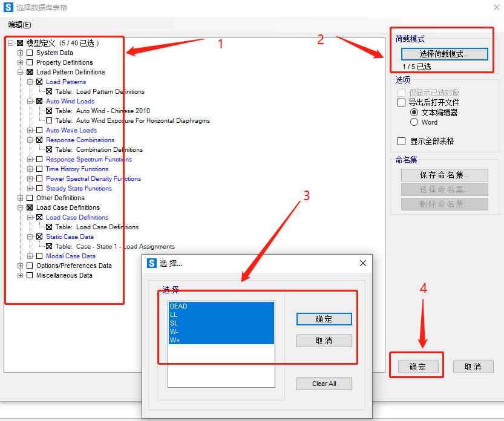Collapse the Load Case Definitions top node
The width and height of the screenshot is (504, 421).
tap(20, 207)
